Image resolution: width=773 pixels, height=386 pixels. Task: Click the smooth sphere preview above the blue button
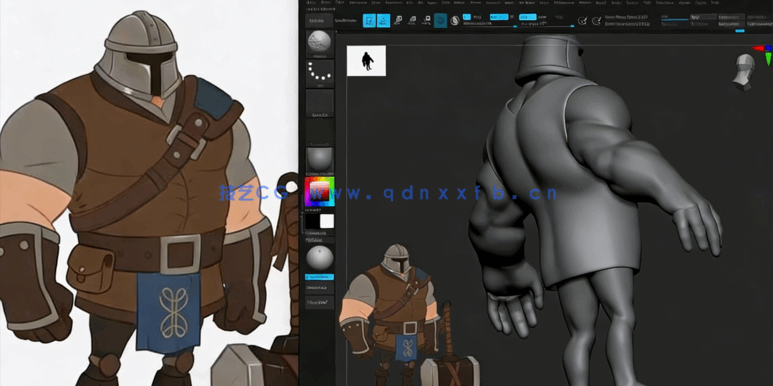[319, 257]
